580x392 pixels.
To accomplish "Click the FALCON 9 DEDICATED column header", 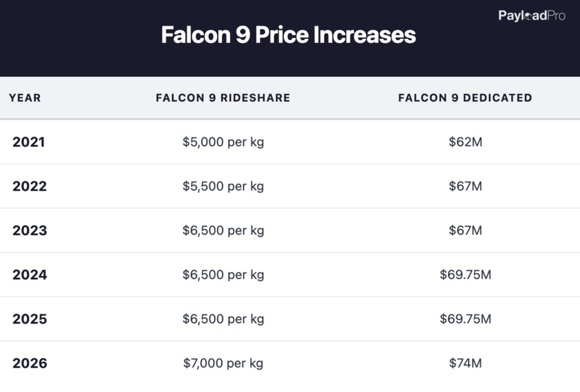I will click(x=465, y=98).
